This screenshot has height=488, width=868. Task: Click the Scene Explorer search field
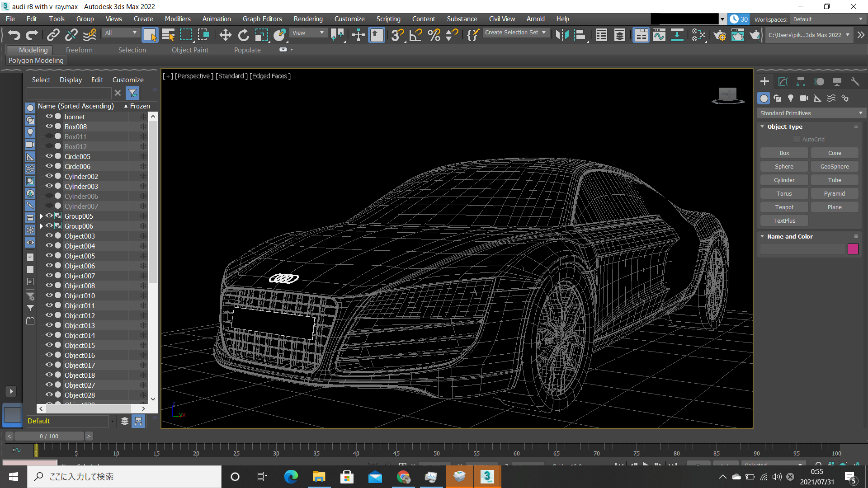[x=69, y=93]
